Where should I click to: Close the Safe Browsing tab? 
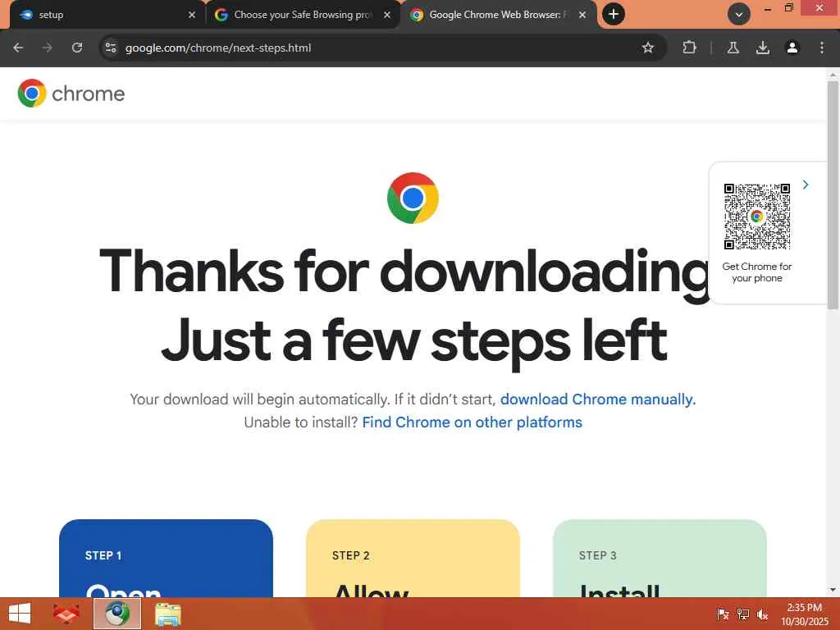[387, 15]
